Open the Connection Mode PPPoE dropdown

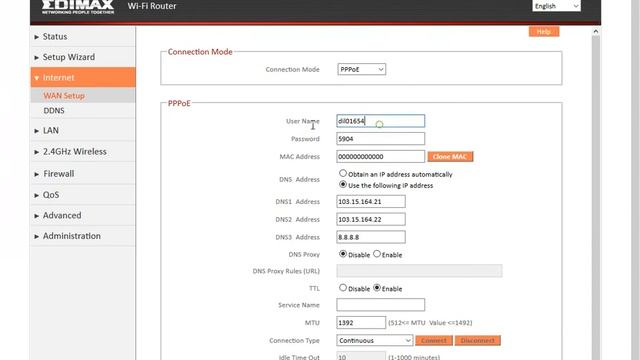(362, 69)
